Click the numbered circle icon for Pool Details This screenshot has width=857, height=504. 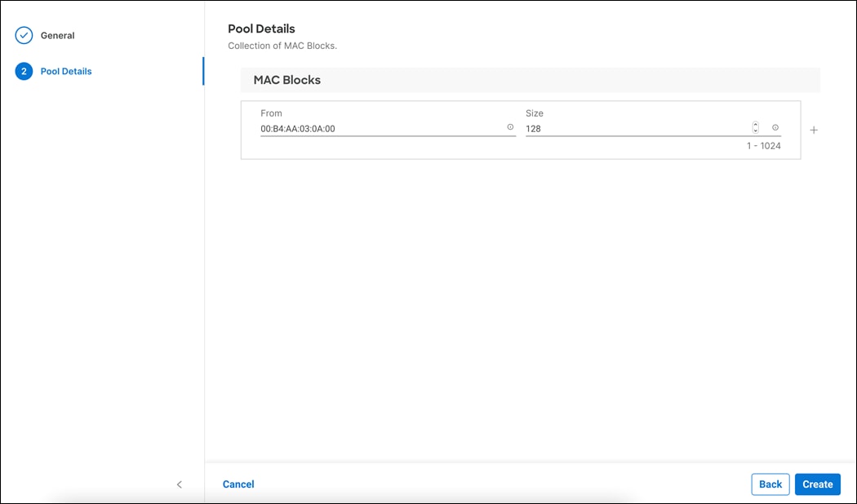pyautogui.click(x=24, y=71)
